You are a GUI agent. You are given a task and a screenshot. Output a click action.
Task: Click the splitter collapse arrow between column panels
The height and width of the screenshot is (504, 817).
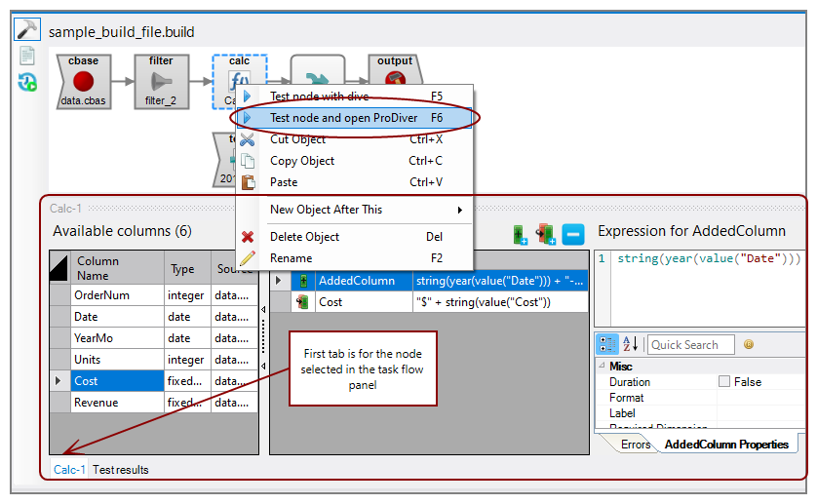click(261, 310)
